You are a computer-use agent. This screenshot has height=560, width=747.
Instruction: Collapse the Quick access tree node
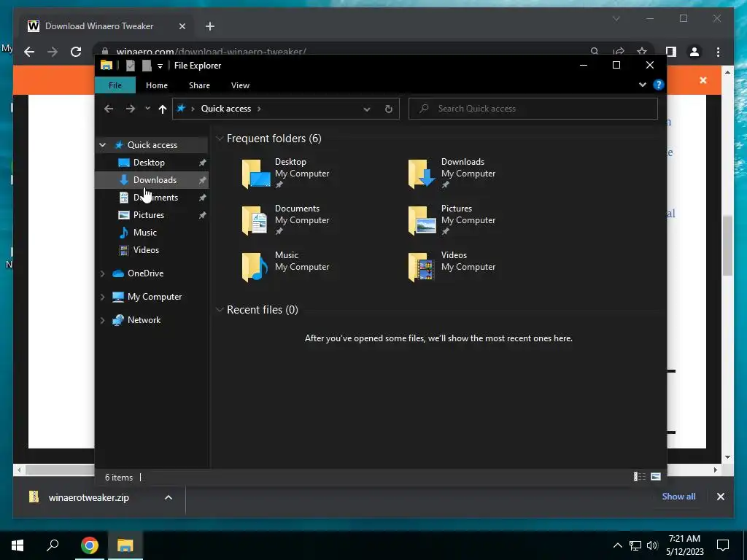[102, 145]
